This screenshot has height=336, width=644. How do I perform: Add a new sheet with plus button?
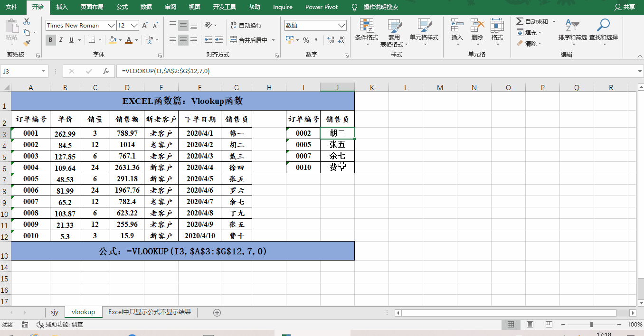217,312
